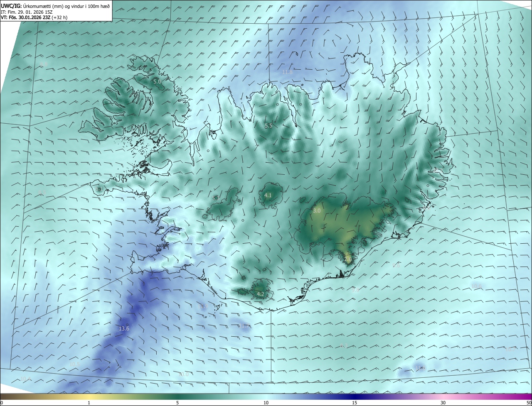Click the 5.3 value on Langjökull glacier

pos(216,198)
